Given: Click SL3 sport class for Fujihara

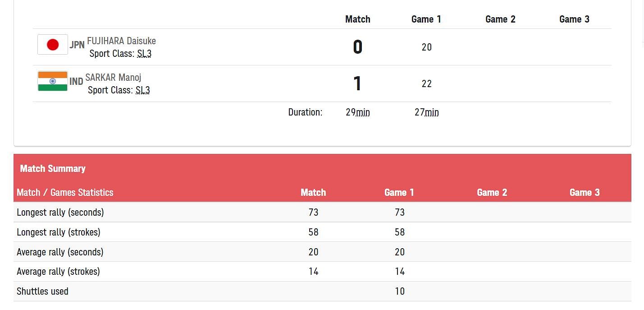Looking at the screenshot, I should tap(144, 54).
